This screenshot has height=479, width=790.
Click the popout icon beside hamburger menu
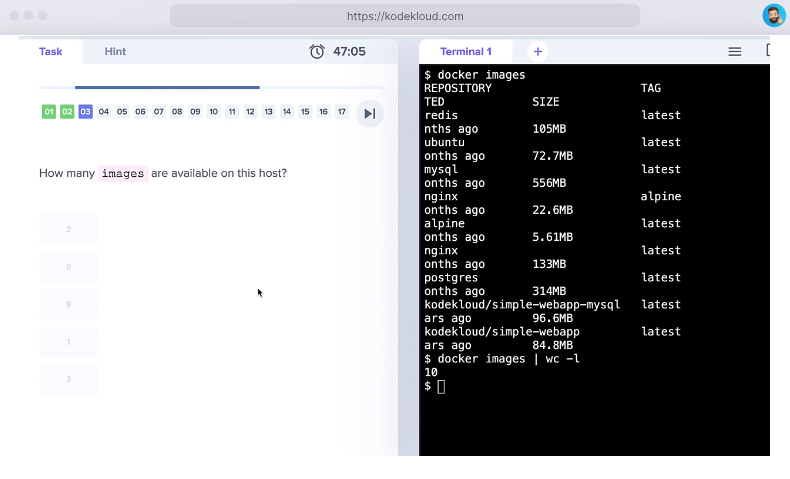coord(769,51)
